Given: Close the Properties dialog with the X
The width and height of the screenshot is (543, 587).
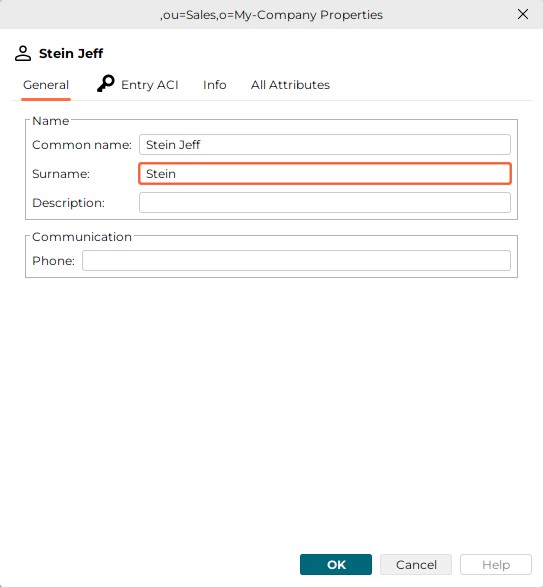Looking at the screenshot, I should coord(523,14).
